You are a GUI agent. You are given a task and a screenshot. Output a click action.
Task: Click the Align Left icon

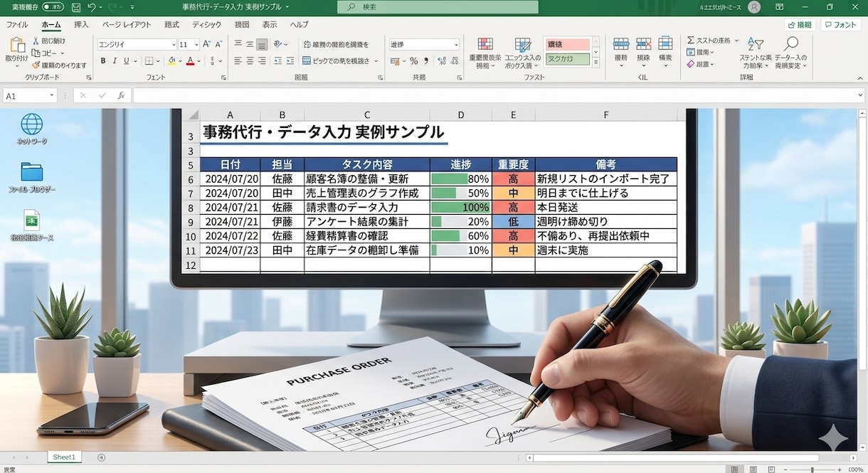(x=238, y=61)
